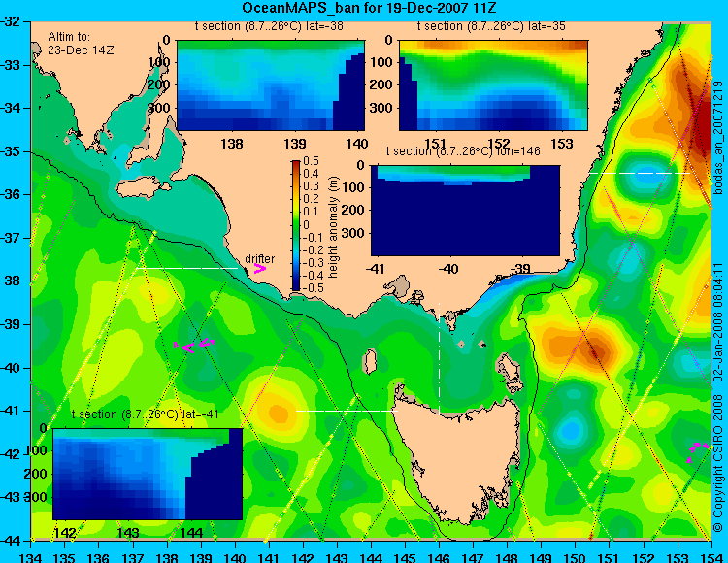Open the t section lat=-41 inset plot
This screenshot has height=563, width=728.
[148, 474]
